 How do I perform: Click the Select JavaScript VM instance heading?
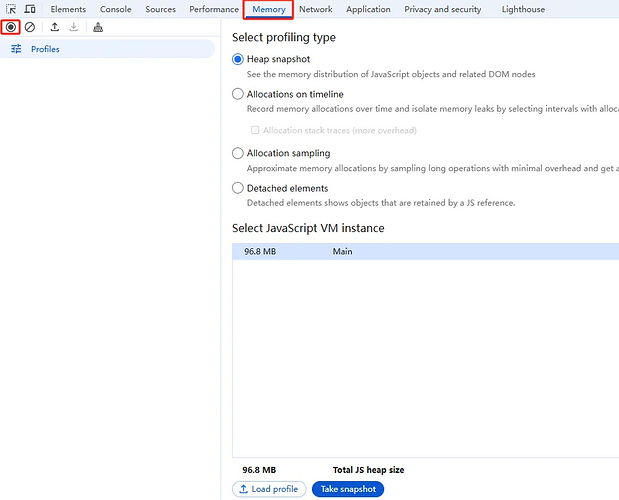[308, 228]
